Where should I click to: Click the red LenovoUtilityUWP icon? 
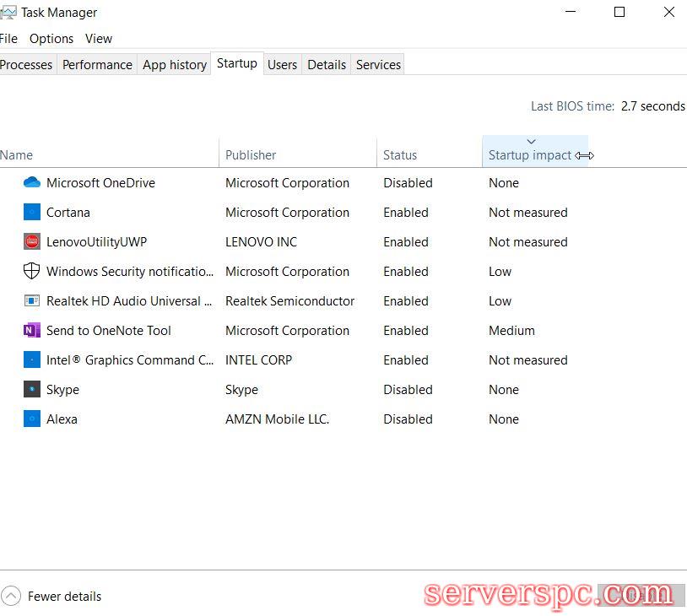[32, 242]
